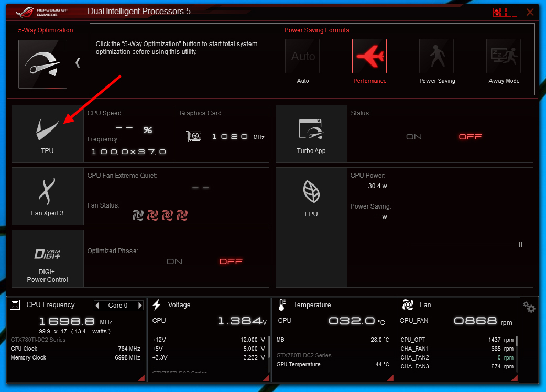Viewport: 546px width, 392px height.
Task: Turn Optimized Phase ON
Action: pyautogui.click(x=174, y=262)
